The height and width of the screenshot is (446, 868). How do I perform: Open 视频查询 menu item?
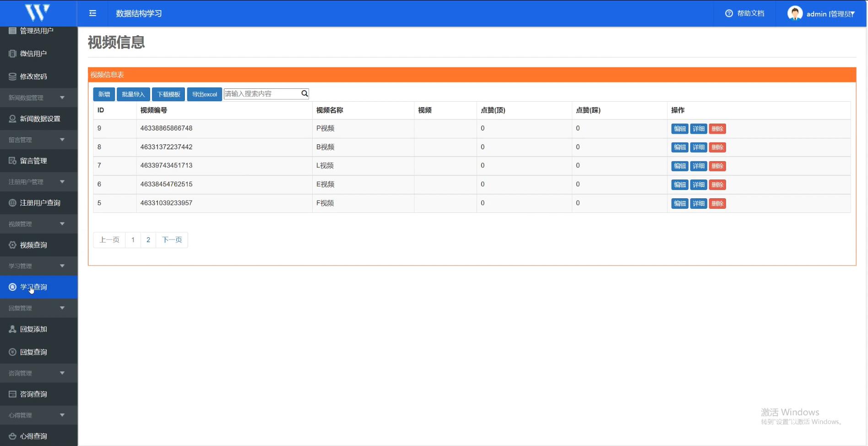click(38, 245)
